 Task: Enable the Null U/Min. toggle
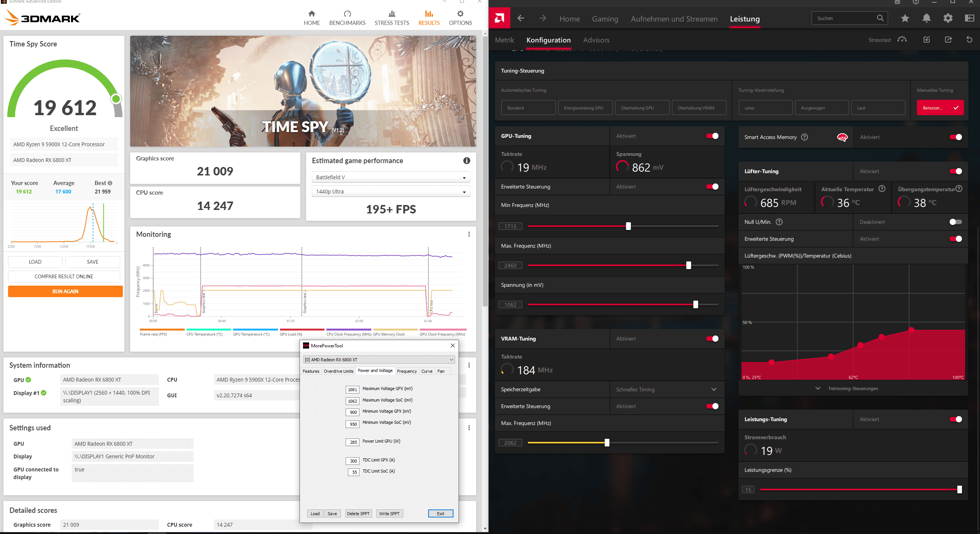pos(955,222)
